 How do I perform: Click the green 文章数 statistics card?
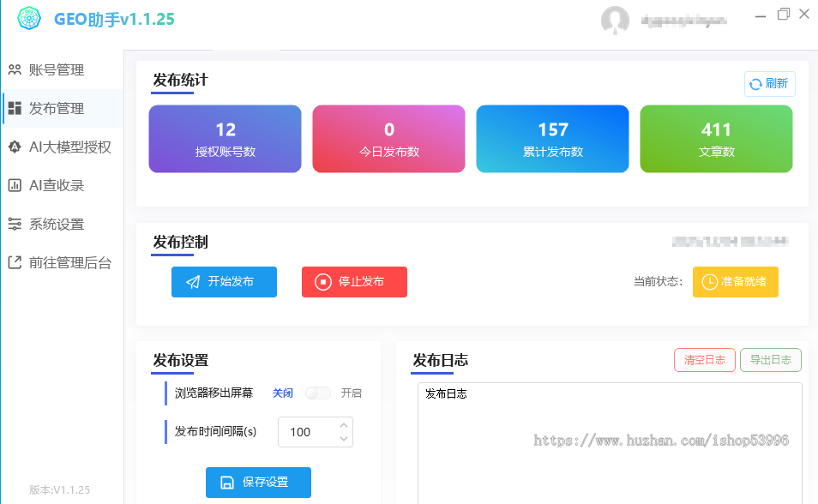coord(716,139)
